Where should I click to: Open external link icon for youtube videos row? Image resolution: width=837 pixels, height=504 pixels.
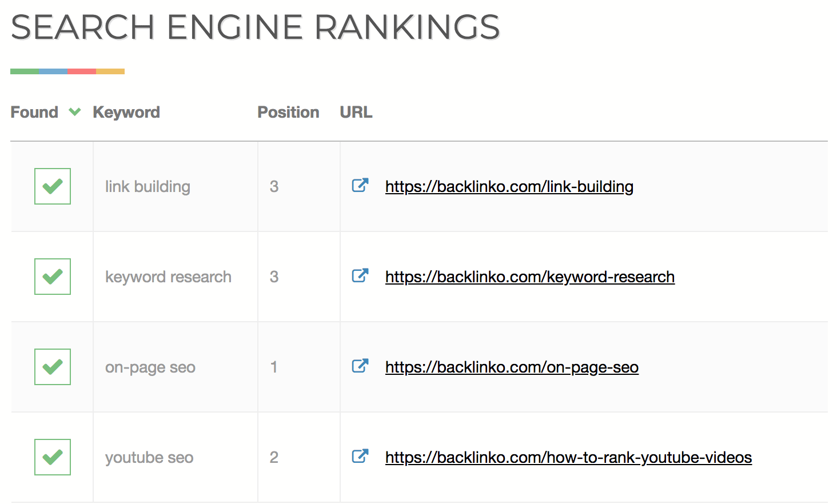coord(360,456)
